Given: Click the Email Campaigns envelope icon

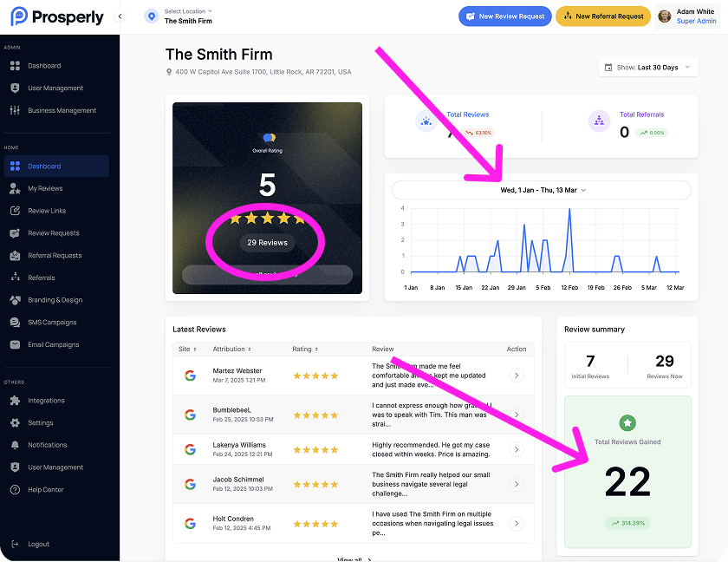Looking at the screenshot, I should pyautogui.click(x=15, y=344).
